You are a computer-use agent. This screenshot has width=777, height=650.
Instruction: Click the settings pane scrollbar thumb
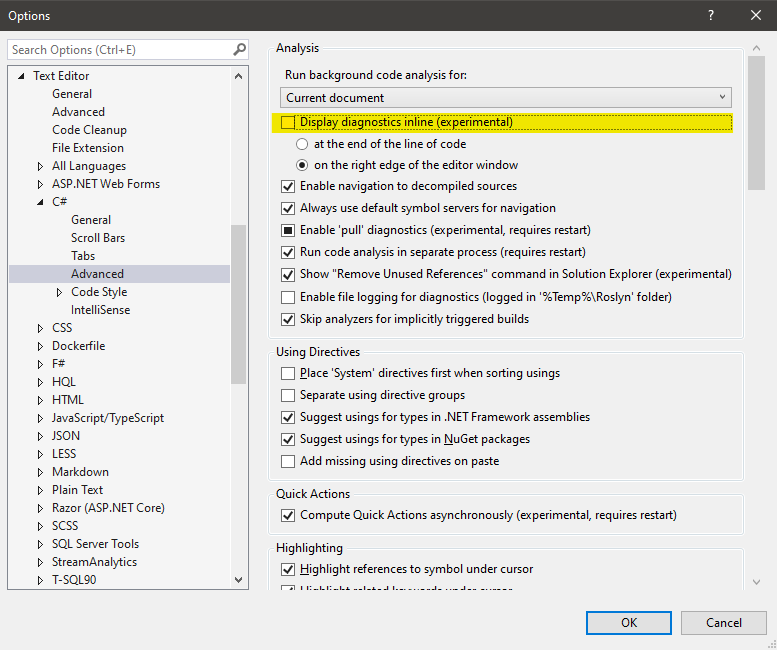click(x=756, y=123)
